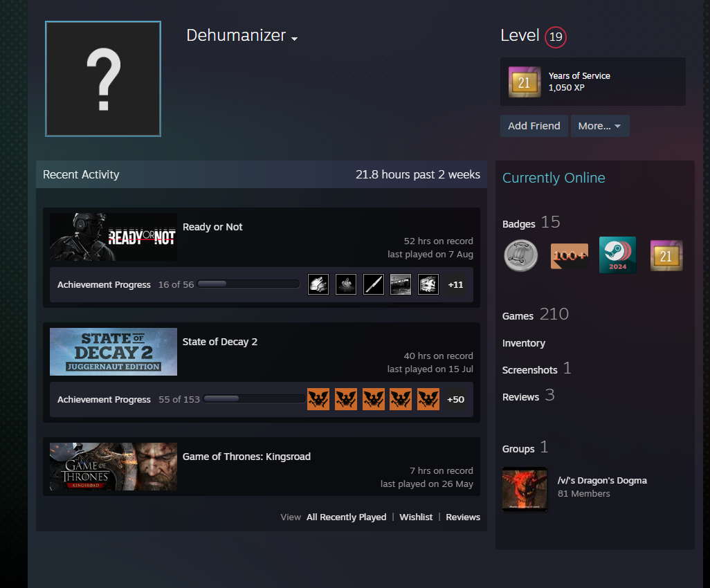Screen dimensions: 710x588
Task: Expand the Dehumanizer name history dropdown arrow
Action: 294,39
